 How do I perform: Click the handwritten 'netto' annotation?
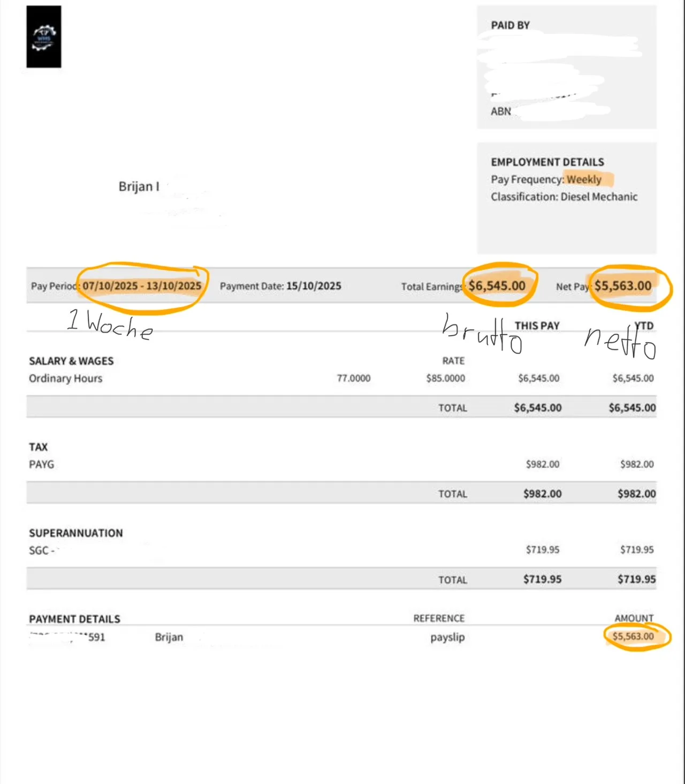tap(620, 343)
